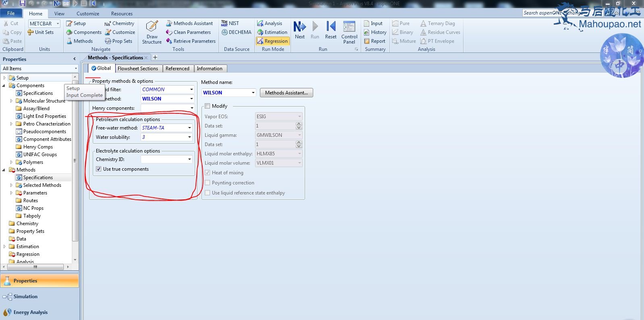Click the Draw Structure tool
The image size is (644, 320).
click(x=152, y=32)
